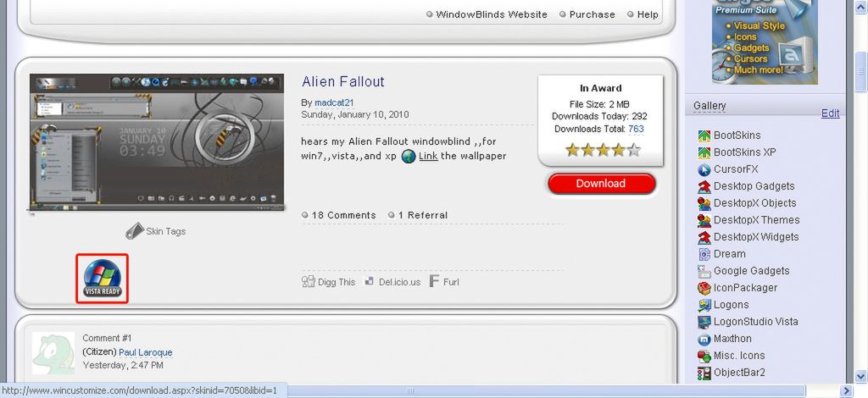Click Edit next to Gallery
The width and height of the screenshot is (868, 398).
831,113
